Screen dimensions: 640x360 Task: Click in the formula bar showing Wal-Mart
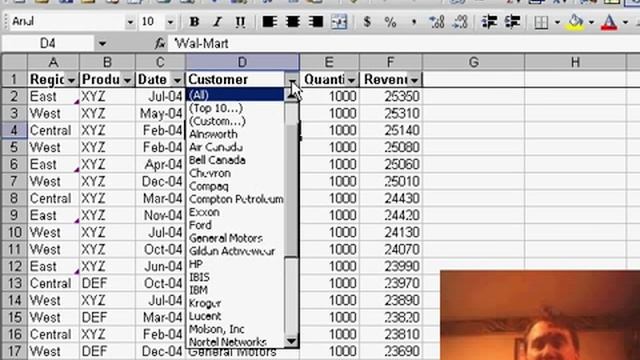coord(404,43)
